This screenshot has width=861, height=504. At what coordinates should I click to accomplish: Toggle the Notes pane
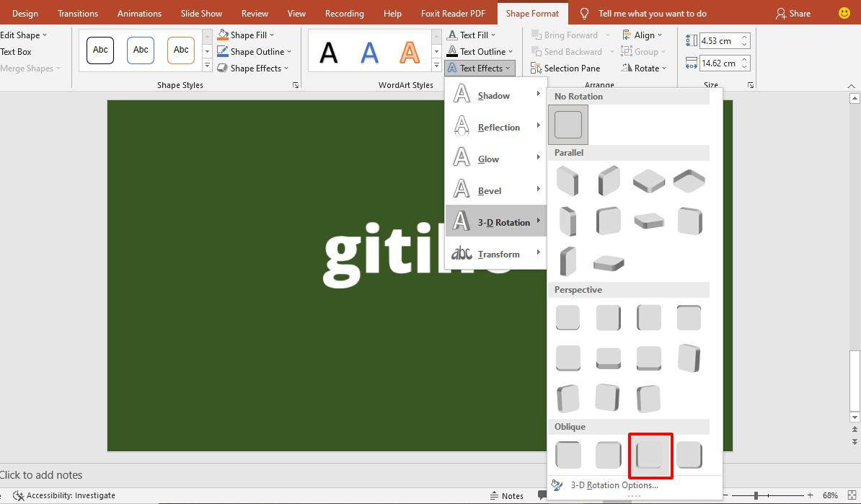coord(507,496)
